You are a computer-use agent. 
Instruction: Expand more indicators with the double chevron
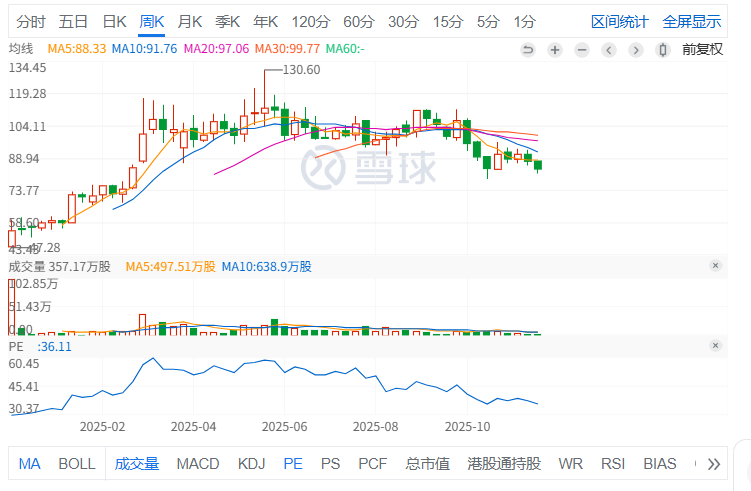point(713,464)
